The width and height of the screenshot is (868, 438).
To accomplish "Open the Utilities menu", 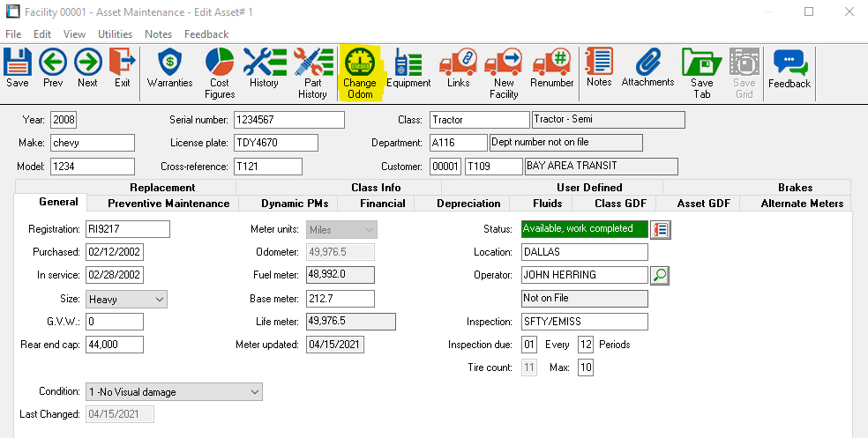I will (x=115, y=34).
